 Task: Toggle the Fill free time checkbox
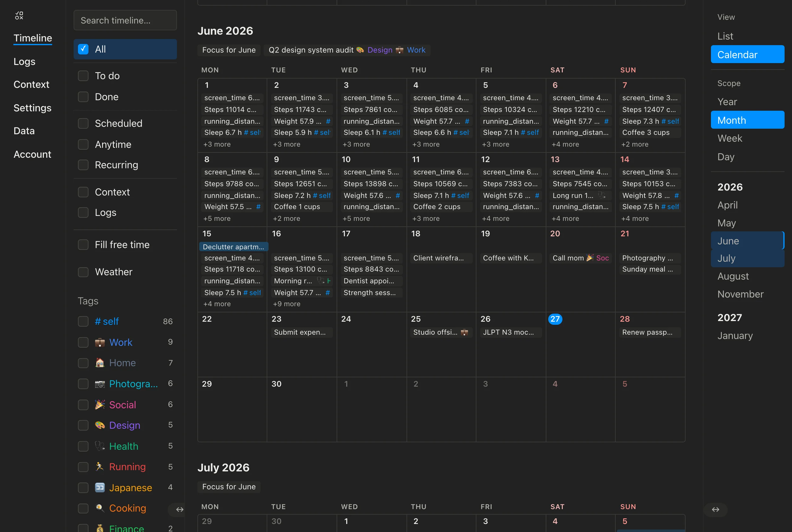pyautogui.click(x=83, y=245)
